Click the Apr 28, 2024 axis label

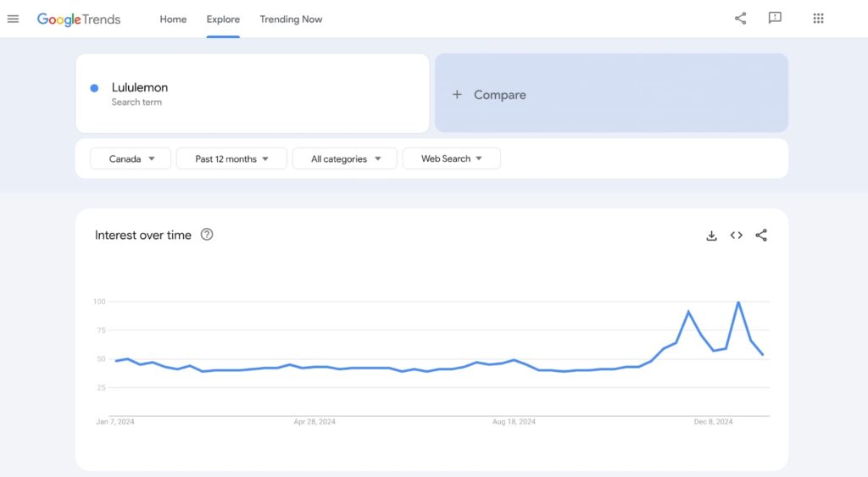314,422
